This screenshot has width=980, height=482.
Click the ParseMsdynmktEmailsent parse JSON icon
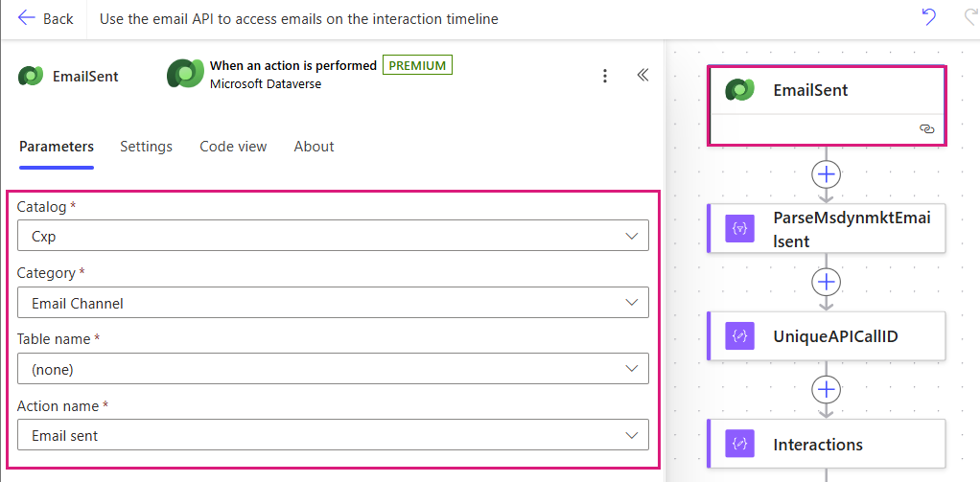pyautogui.click(x=740, y=228)
